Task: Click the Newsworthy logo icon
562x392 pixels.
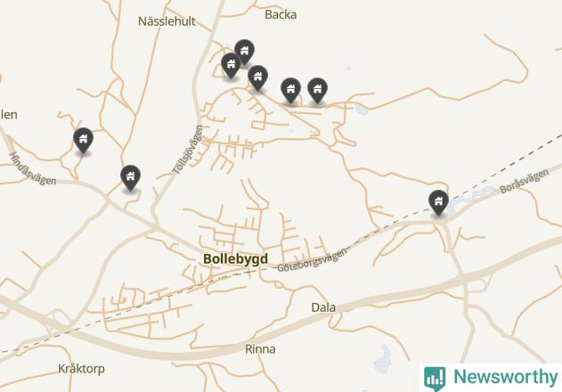Action: [x=435, y=379]
